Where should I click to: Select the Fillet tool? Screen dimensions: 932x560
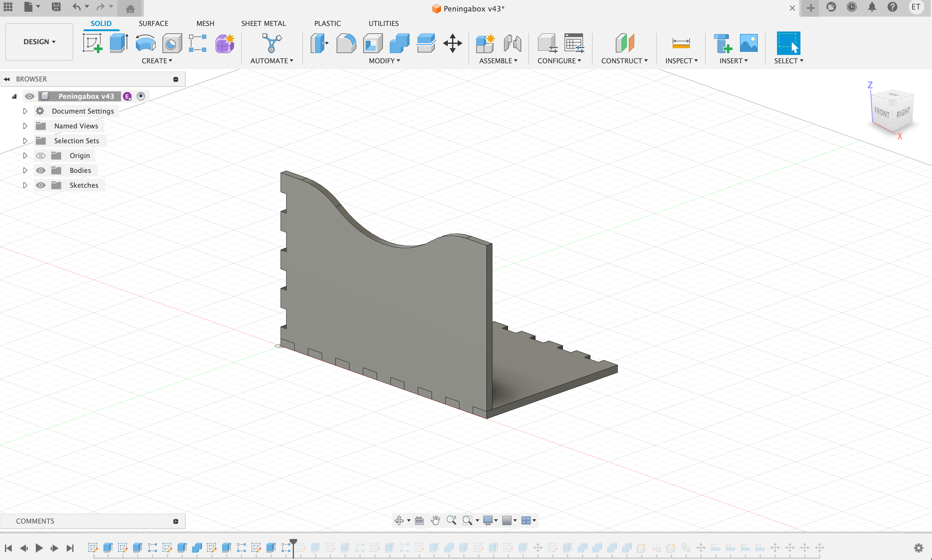tap(346, 43)
